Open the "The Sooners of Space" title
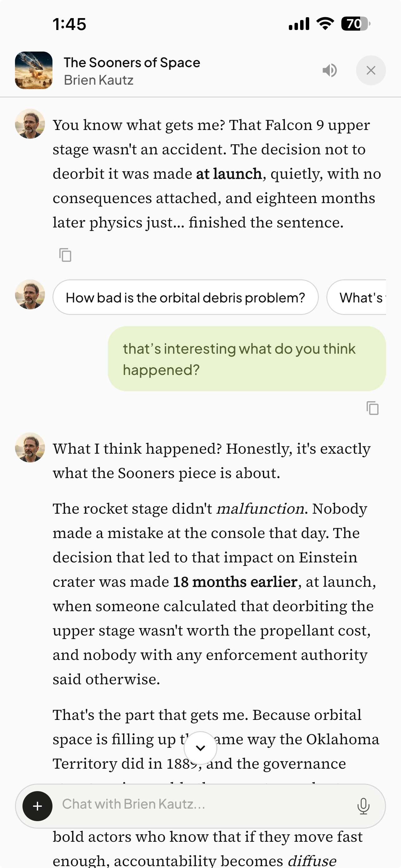The image size is (401, 868). (132, 62)
